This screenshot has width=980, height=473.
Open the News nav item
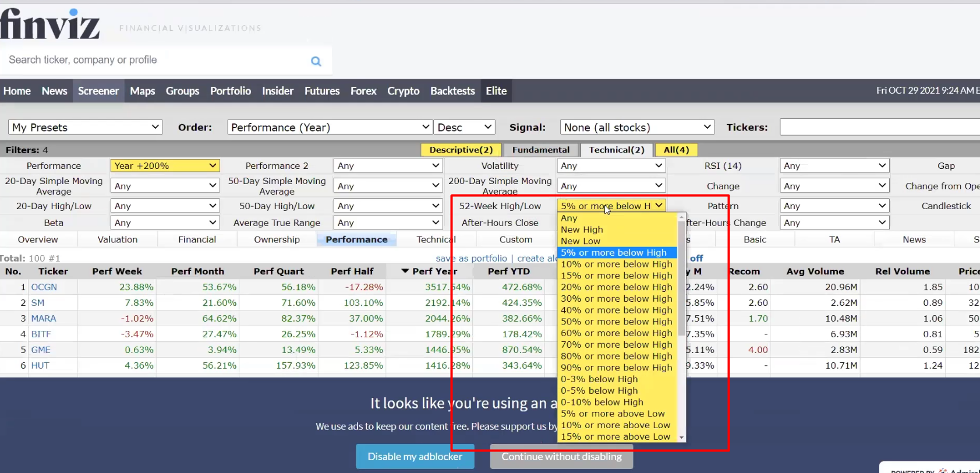(x=54, y=91)
